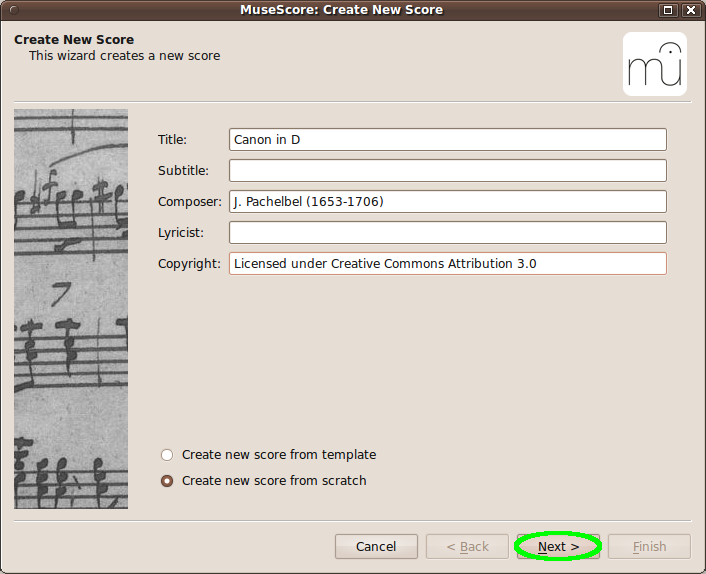
Task: Click the Copyright input field
Action: (x=448, y=263)
